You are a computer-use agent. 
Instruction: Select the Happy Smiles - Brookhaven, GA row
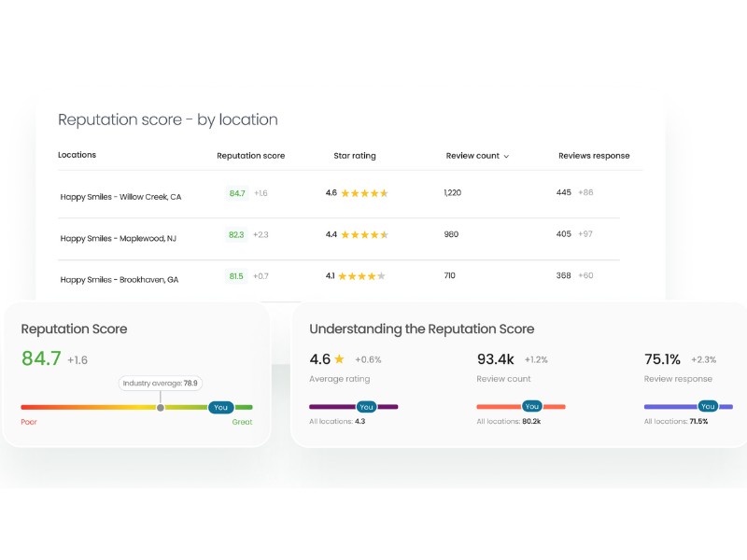pyautogui.click(x=119, y=279)
